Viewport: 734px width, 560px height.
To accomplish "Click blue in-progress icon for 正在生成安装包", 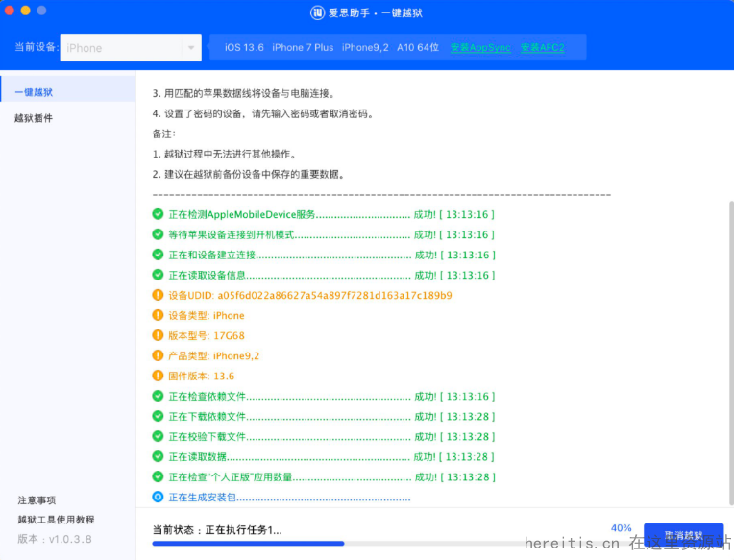I will (x=158, y=497).
